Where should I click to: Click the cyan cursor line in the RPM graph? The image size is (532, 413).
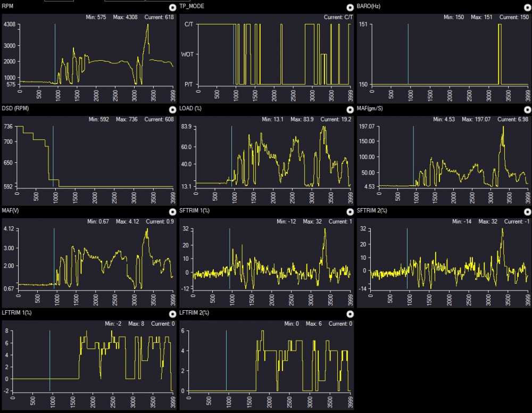click(x=55, y=53)
